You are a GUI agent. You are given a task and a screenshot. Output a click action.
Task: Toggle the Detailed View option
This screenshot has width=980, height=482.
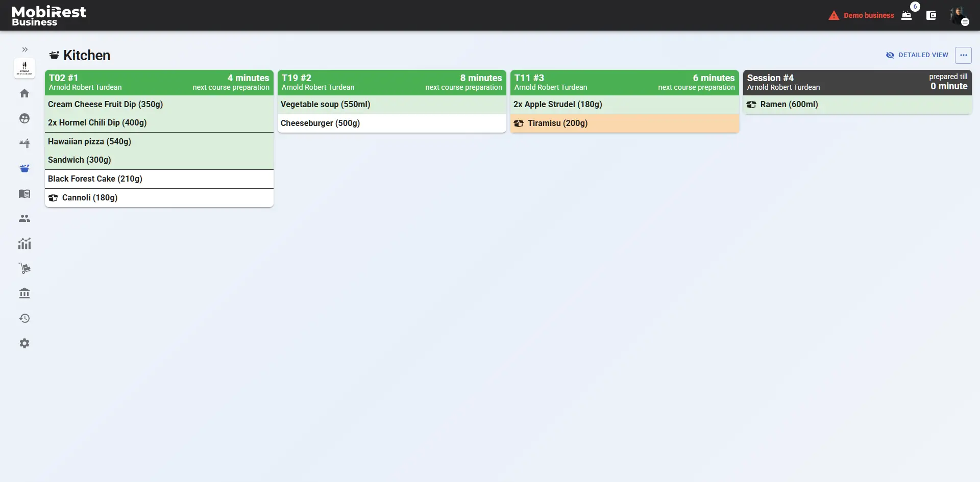click(x=917, y=55)
